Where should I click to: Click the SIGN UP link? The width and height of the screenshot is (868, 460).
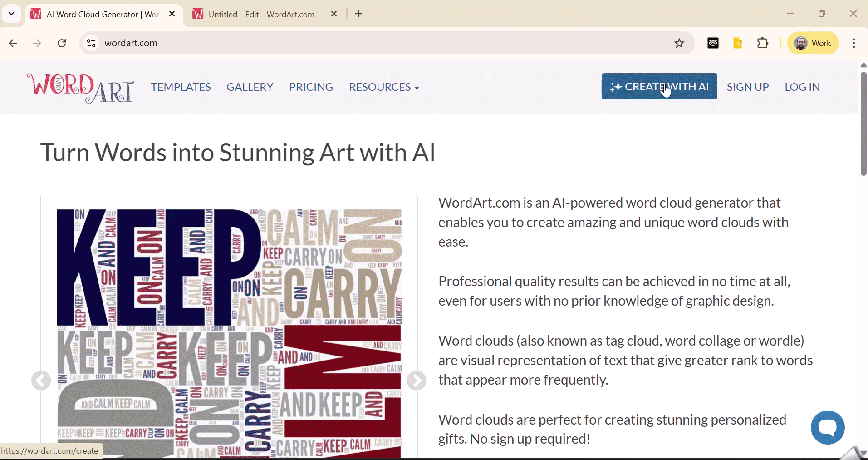pos(747,87)
